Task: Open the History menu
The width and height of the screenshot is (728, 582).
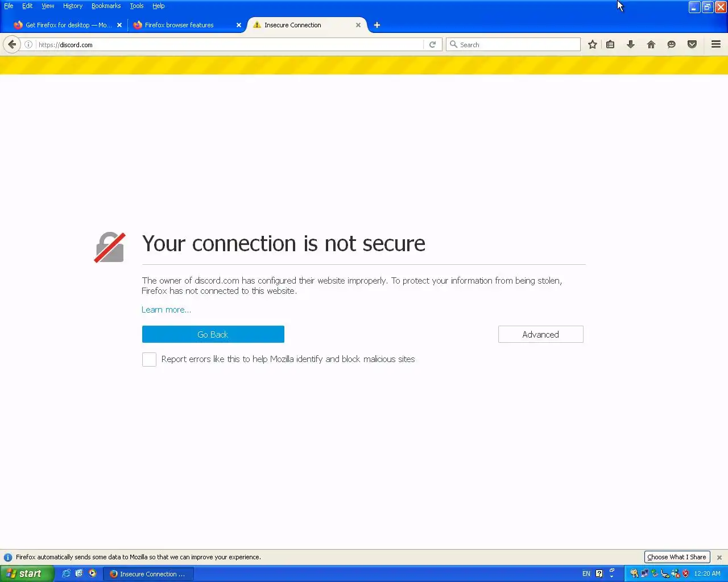Action: (73, 6)
